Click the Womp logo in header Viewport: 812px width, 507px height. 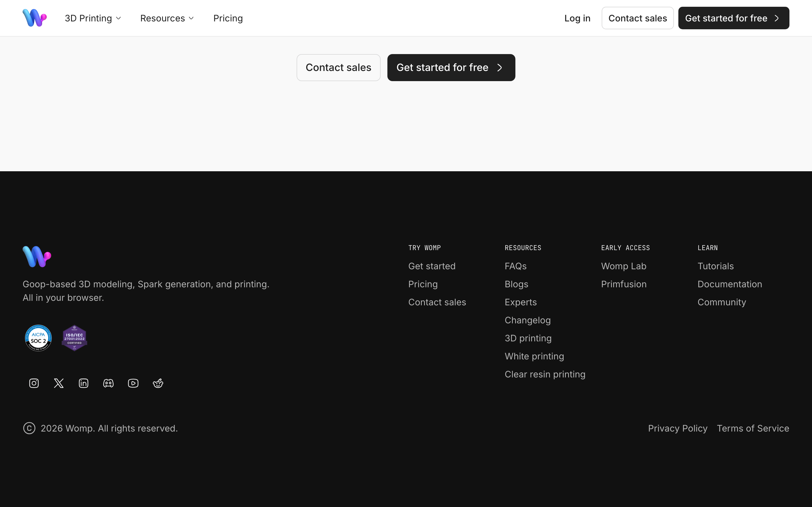coord(35,18)
